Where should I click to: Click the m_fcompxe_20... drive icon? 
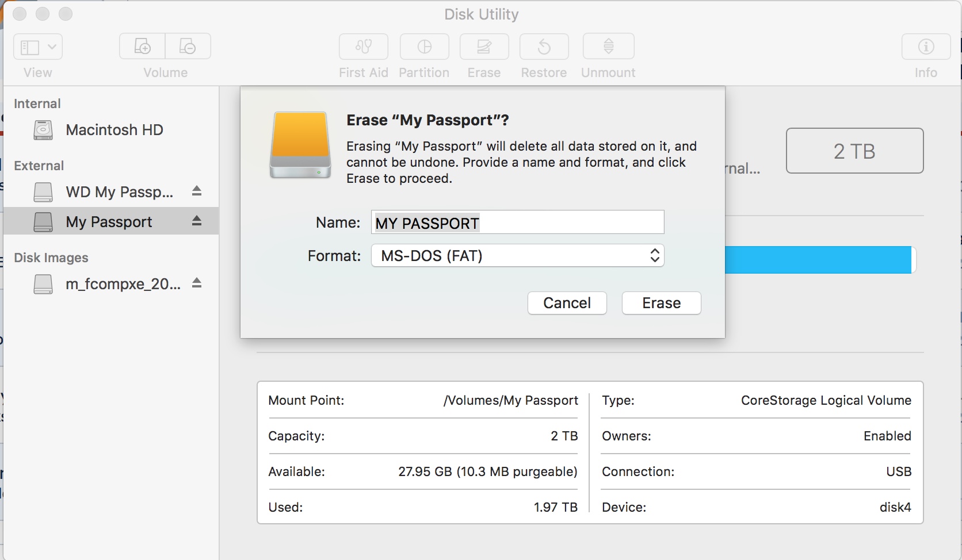(x=43, y=283)
